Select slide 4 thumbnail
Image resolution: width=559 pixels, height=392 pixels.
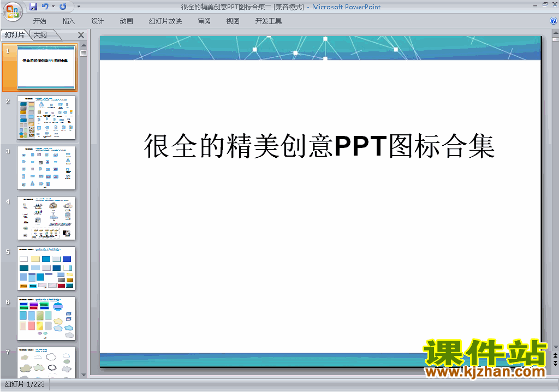tap(46, 218)
